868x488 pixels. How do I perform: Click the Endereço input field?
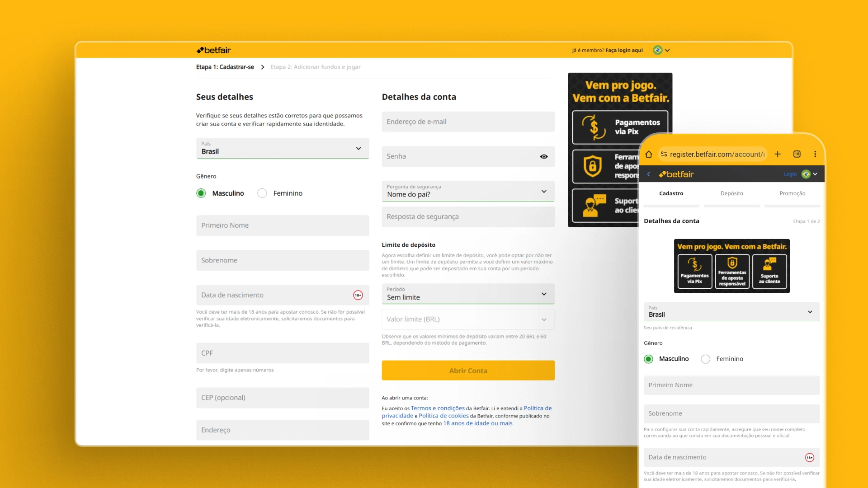(283, 430)
